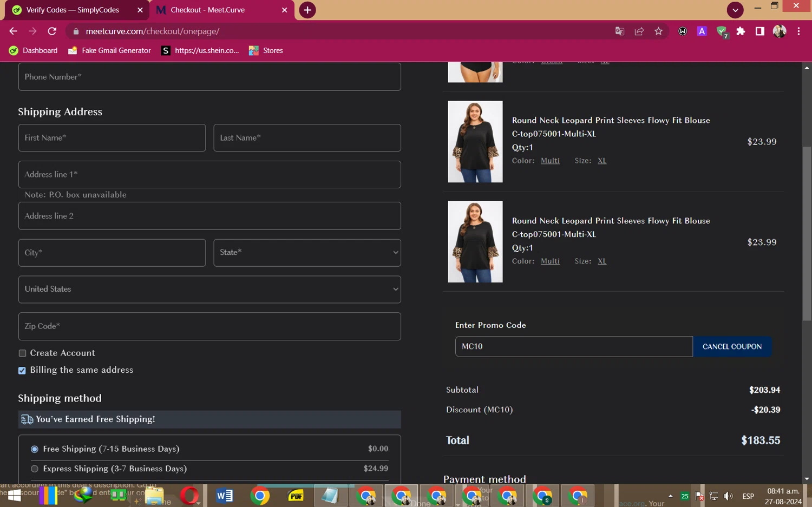Select Express Shipping option
The image size is (812, 507).
pos(35,469)
